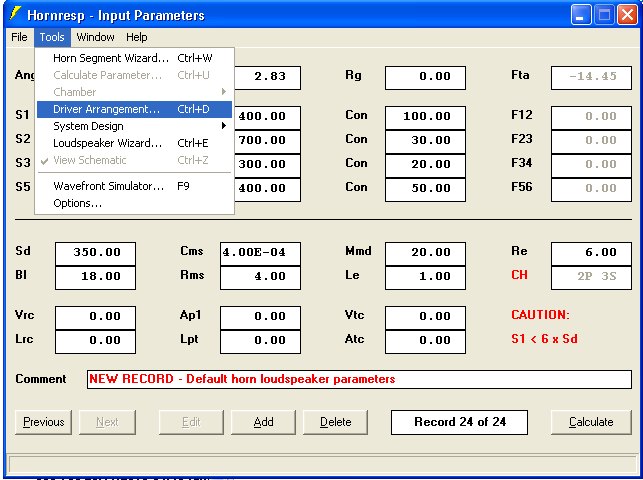Select the Lpt input field

[x=260, y=341]
